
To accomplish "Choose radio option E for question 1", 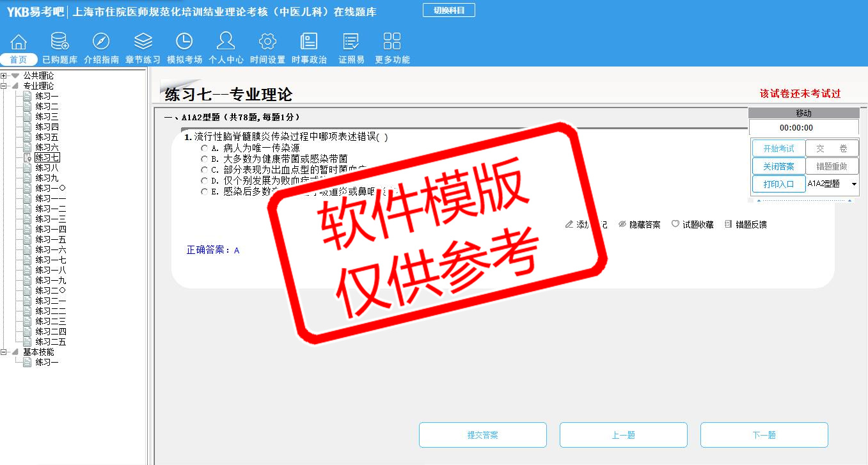I will tap(205, 191).
